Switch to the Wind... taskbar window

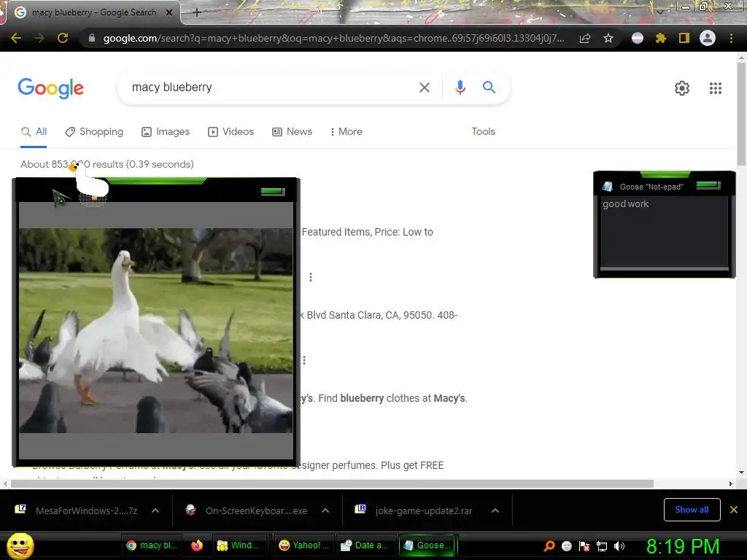pos(238,545)
